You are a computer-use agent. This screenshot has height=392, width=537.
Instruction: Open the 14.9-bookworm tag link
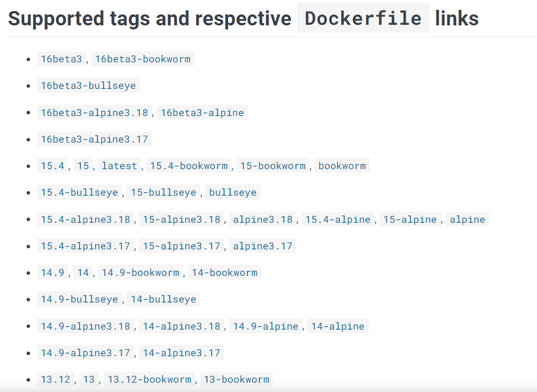[140, 273]
